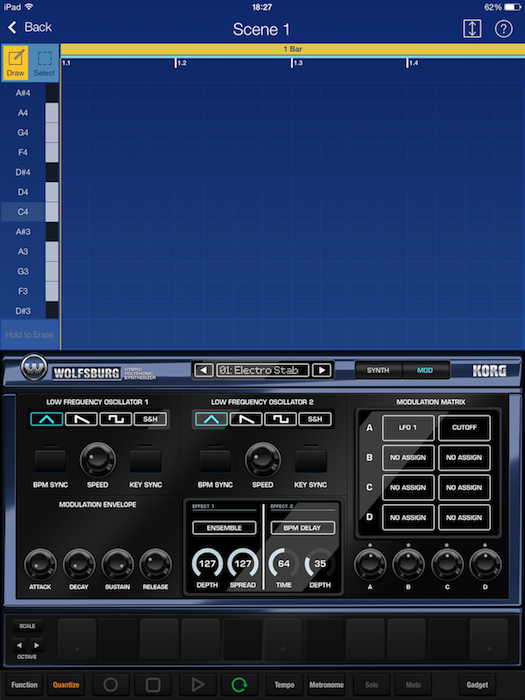Tap the vertical expand view icon

pos(472,29)
